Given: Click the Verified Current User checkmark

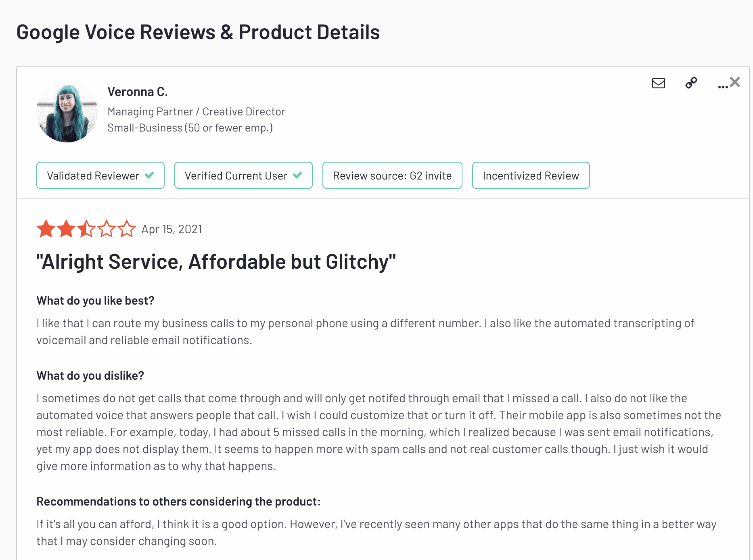Looking at the screenshot, I should pos(297,175).
